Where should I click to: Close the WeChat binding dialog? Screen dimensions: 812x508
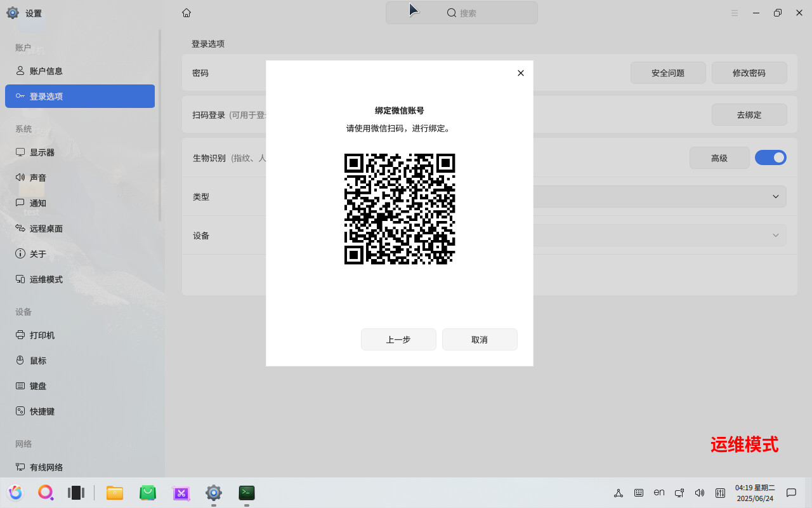521,73
